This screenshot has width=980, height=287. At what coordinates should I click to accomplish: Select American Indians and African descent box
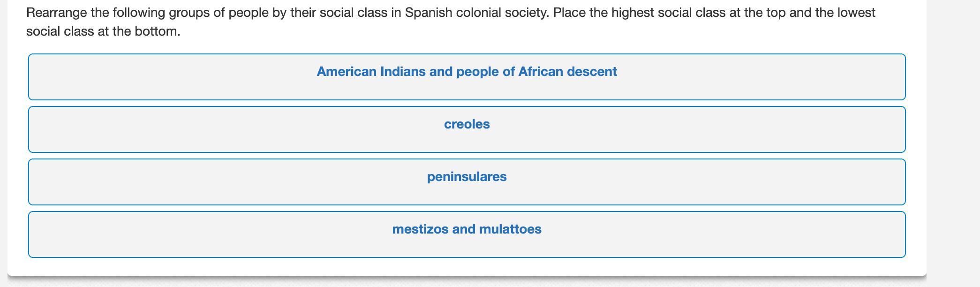pos(467,77)
